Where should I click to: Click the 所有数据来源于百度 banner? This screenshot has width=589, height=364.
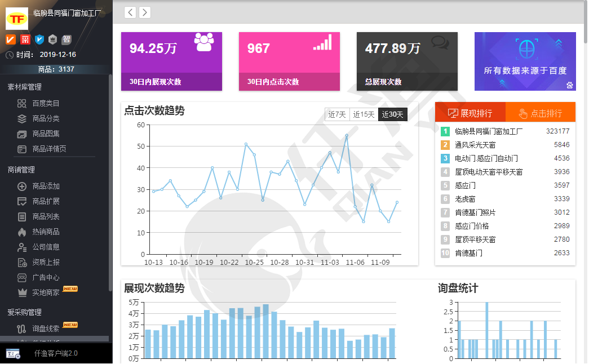pos(525,61)
